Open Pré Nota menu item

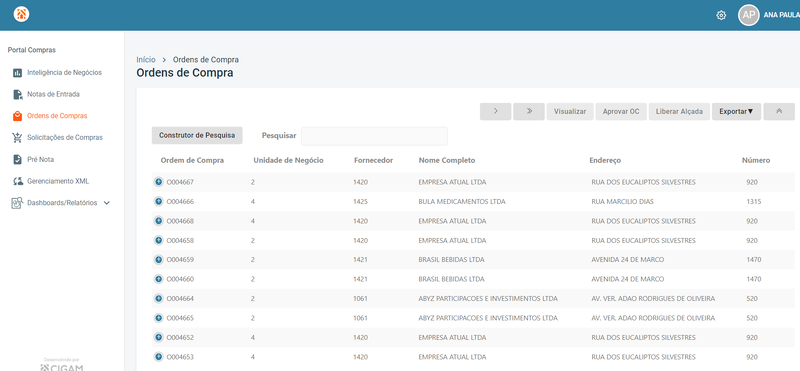(40, 160)
